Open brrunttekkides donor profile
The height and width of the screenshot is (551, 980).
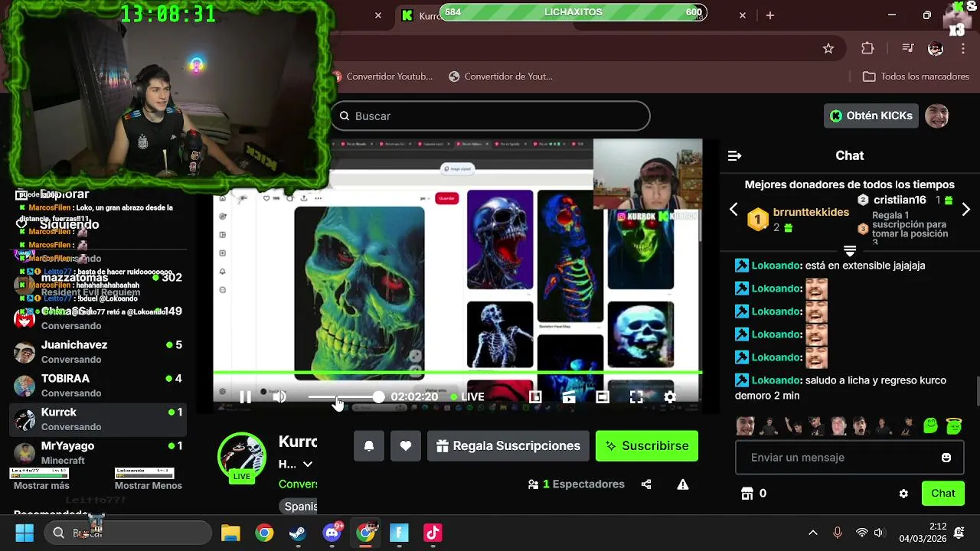811,212
